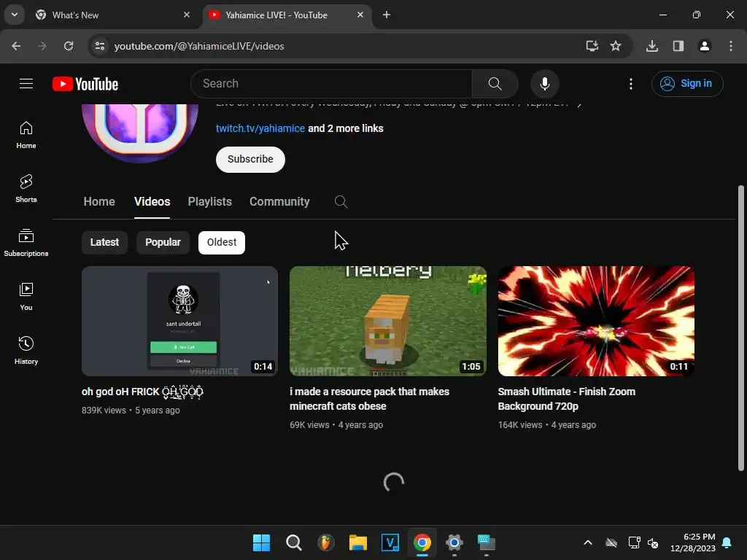This screenshot has height=560, width=747.
Task: Open Chrome three-dot menu
Action: [731, 46]
